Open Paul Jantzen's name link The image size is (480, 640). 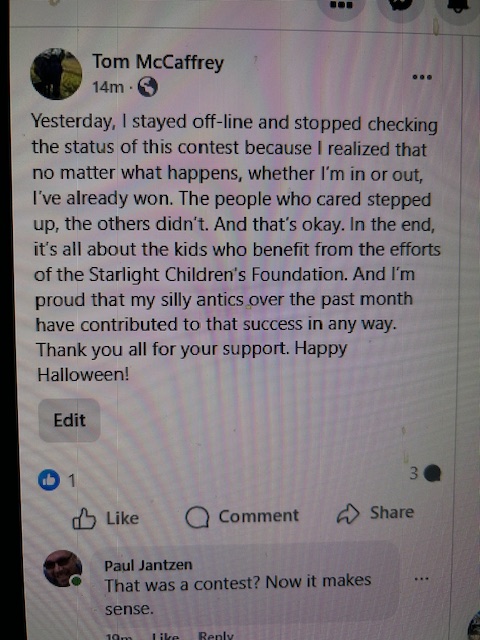tap(148, 565)
